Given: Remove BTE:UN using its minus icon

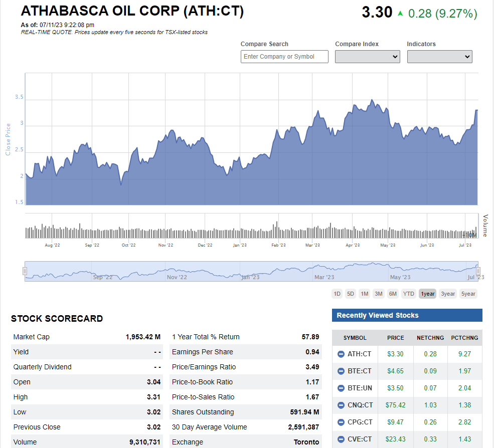Looking at the screenshot, I should click(x=341, y=388).
